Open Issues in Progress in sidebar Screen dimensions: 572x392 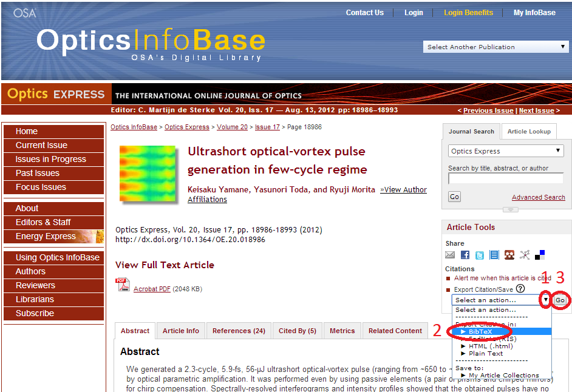(54, 160)
